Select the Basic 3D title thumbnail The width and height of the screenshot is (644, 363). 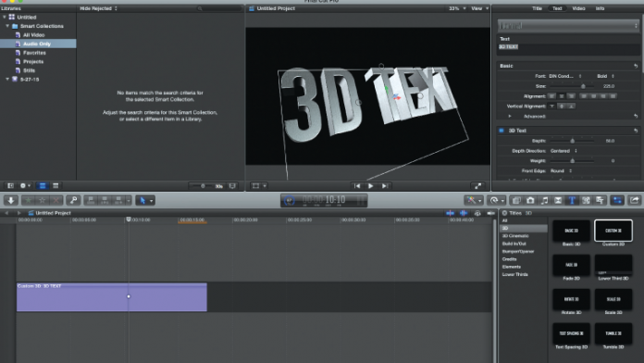coord(571,231)
